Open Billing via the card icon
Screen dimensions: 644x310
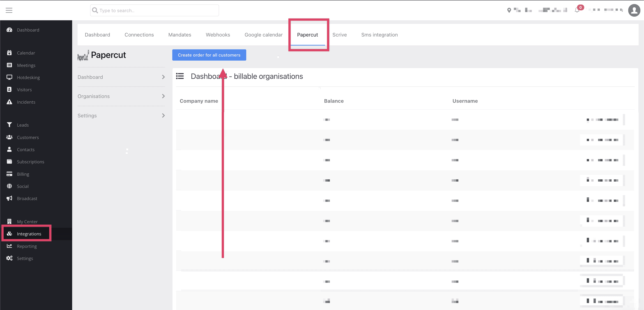9,174
